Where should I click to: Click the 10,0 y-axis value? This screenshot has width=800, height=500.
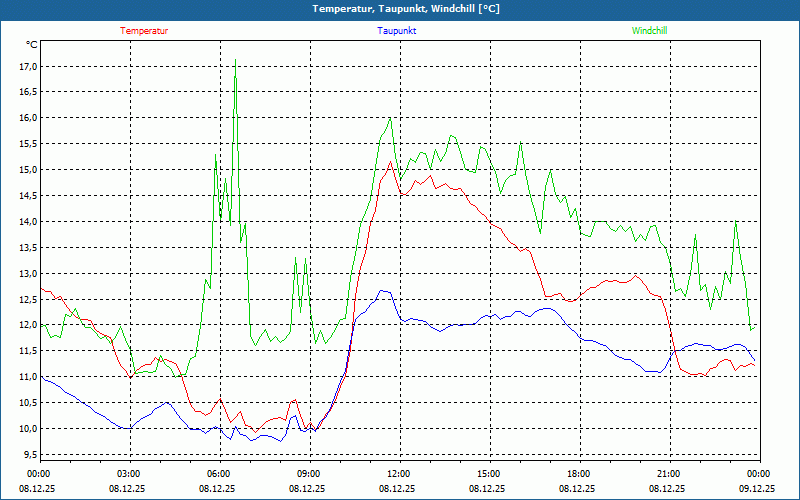(27, 429)
